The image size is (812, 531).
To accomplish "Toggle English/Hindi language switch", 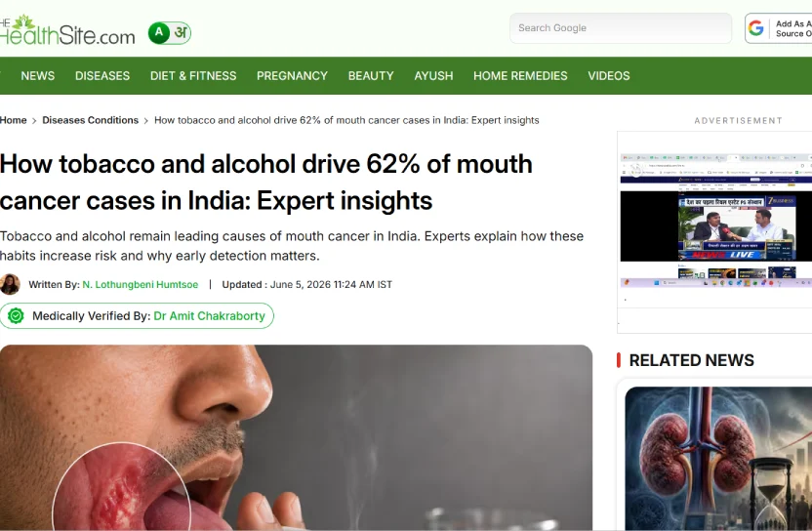I will [x=170, y=33].
